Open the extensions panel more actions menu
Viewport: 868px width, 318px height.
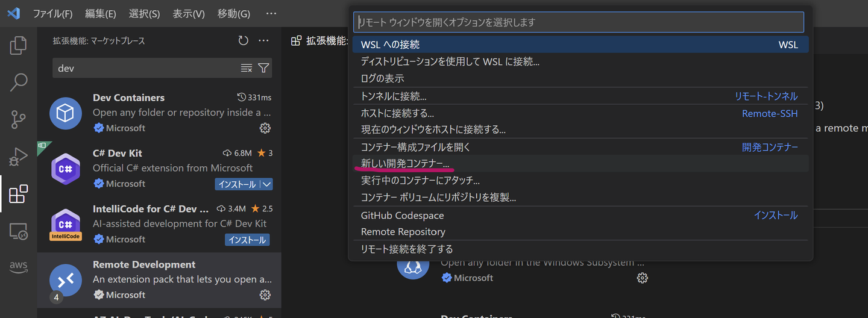click(263, 40)
